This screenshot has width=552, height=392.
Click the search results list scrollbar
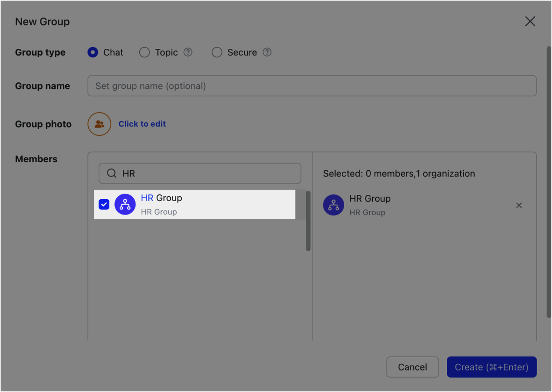pos(308,221)
